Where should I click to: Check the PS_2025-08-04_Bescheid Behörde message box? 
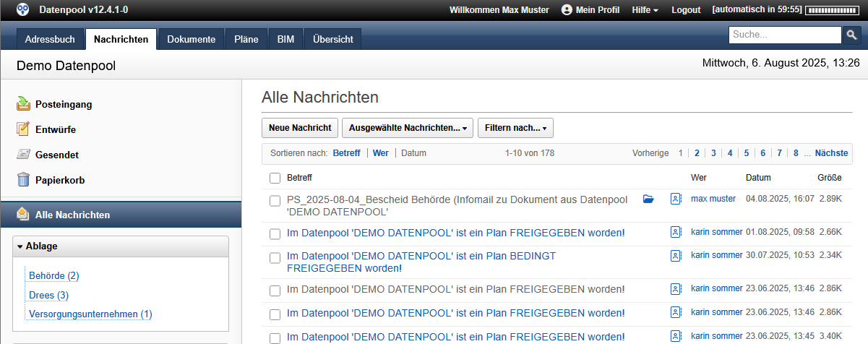(x=275, y=200)
